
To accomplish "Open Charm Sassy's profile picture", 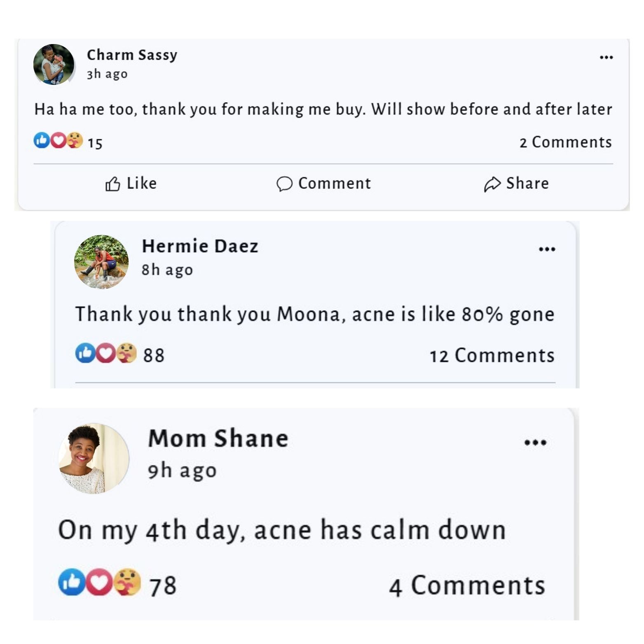I will tap(54, 64).
